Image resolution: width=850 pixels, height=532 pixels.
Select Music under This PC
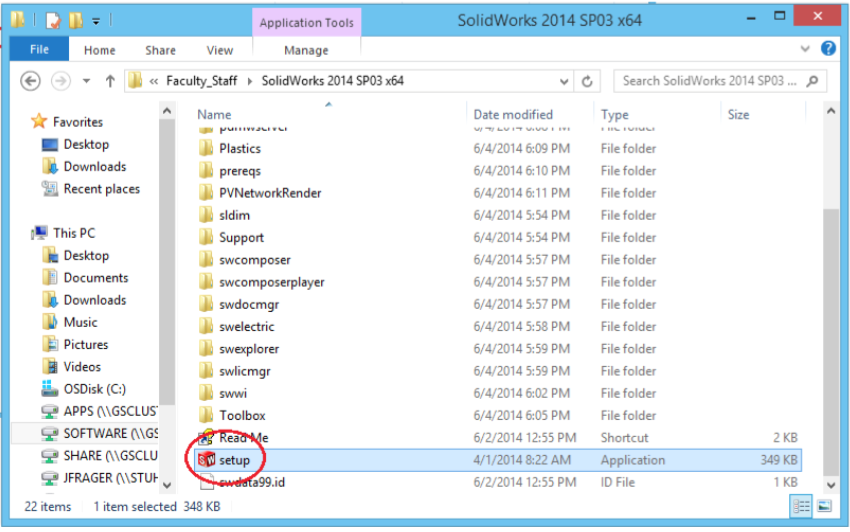80,322
